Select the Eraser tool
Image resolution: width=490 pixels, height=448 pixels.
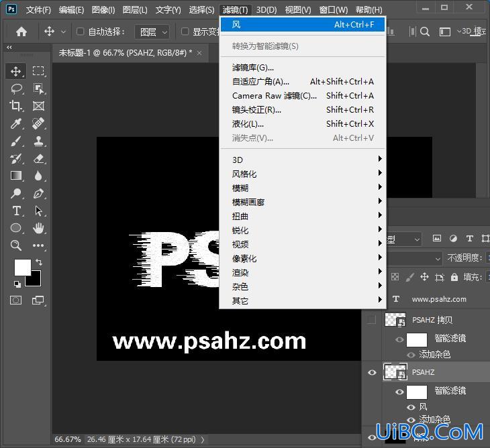pos(38,158)
